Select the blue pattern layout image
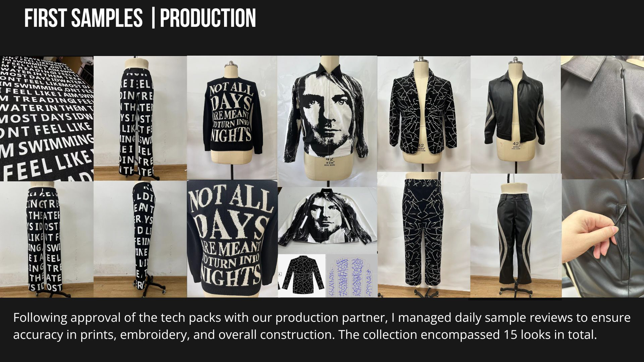 click(x=352, y=276)
